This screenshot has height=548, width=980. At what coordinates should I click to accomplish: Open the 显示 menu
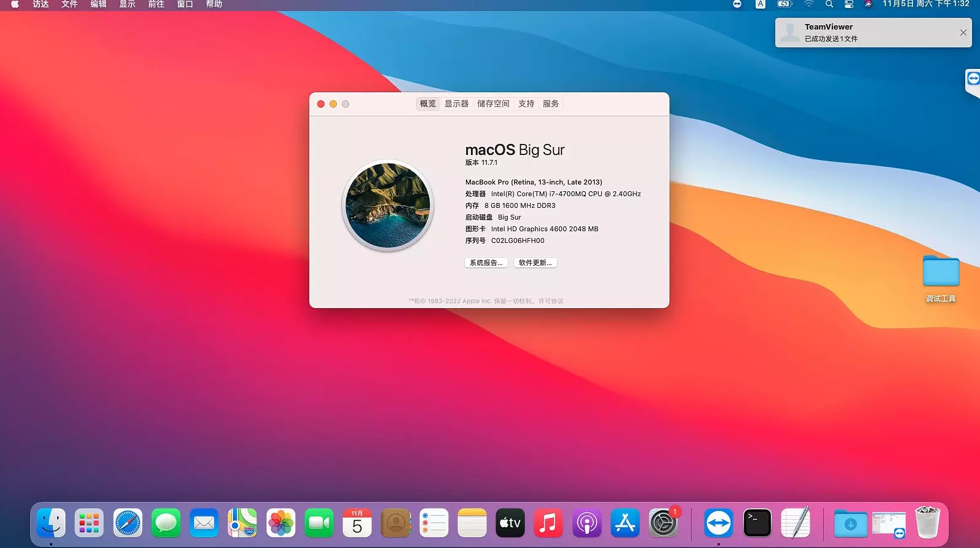click(127, 4)
